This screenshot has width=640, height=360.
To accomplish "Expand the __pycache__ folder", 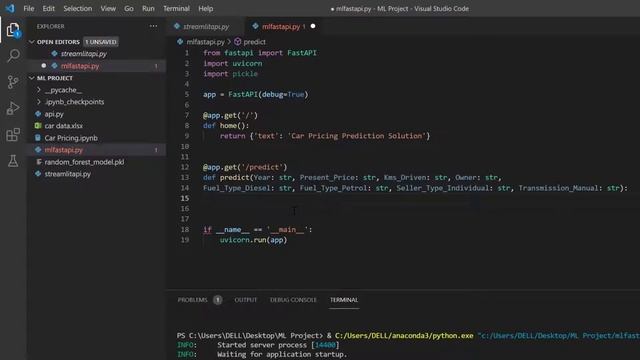I will point(39,90).
